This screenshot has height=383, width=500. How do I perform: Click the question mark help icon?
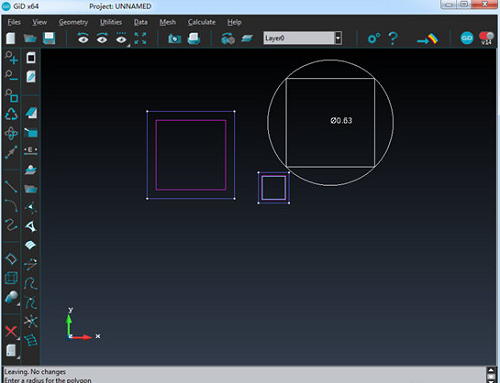point(393,38)
